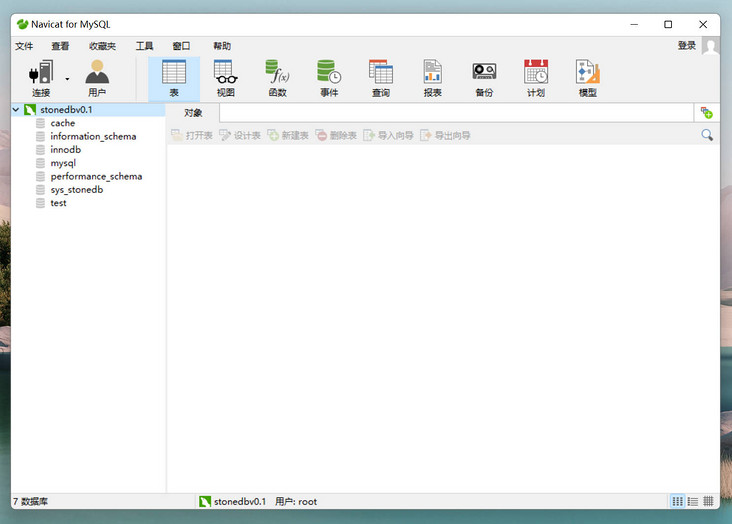Click the user avatar icon
Image resolution: width=732 pixels, height=524 pixels.
click(711, 46)
